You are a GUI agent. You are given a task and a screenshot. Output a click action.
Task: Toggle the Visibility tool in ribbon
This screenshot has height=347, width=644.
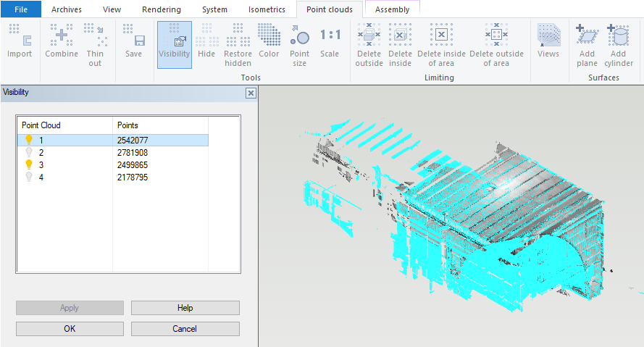[x=174, y=43]
